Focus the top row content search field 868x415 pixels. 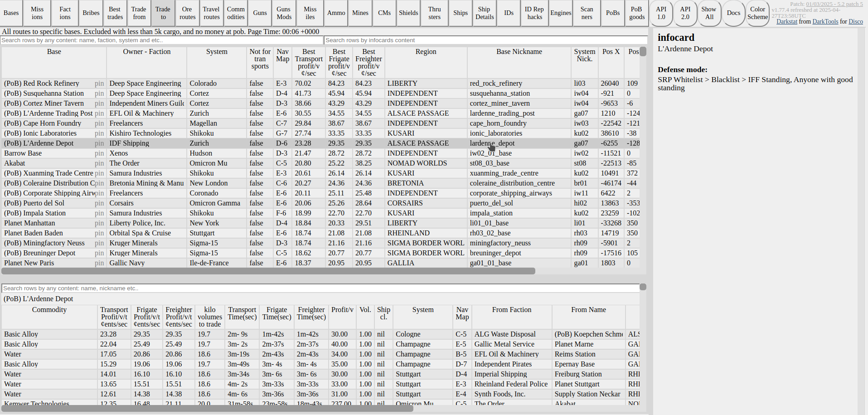tap(162, 40)
